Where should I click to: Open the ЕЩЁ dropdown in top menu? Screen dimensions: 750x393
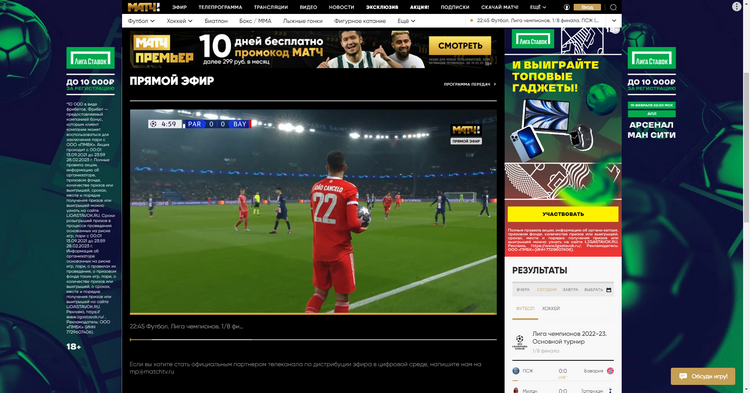click(538, 7)
